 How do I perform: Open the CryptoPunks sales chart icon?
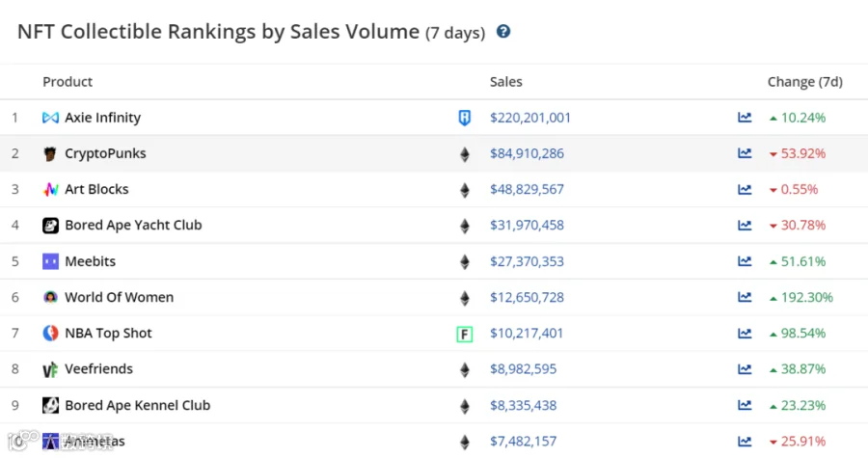[x=745, y=153]
